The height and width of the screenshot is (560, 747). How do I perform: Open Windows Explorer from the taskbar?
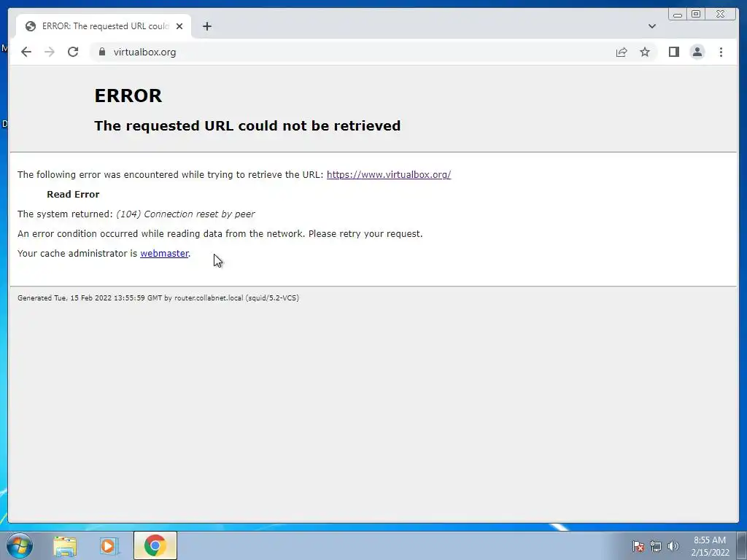(65, 545)
